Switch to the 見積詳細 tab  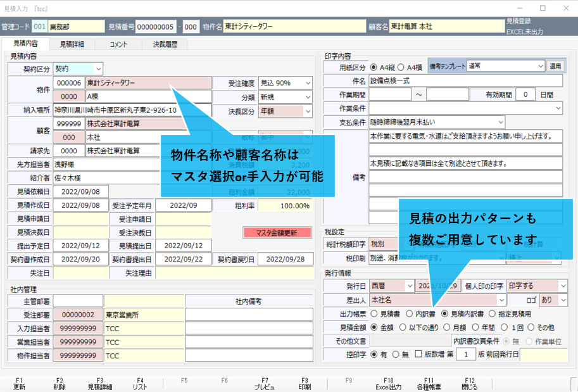tap(72, 44)
